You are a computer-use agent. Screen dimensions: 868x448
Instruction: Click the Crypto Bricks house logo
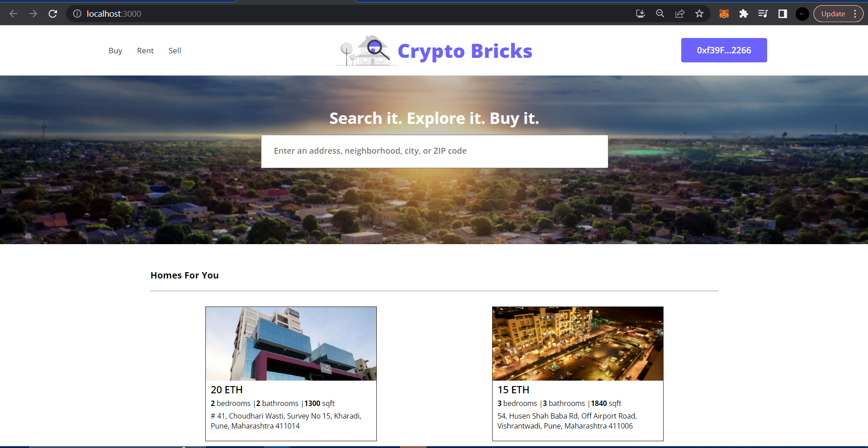366,50
